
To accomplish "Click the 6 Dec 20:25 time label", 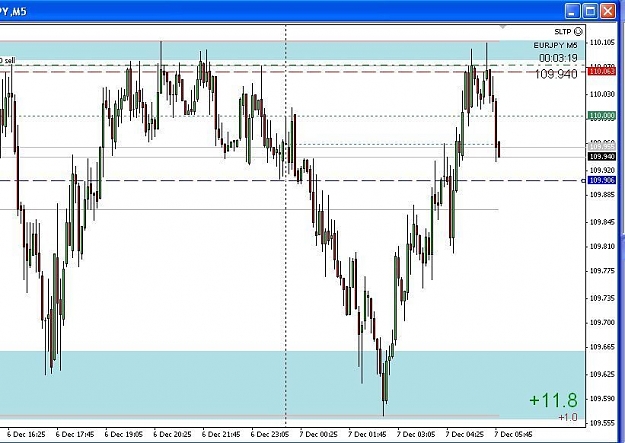I will pos(172,434).
